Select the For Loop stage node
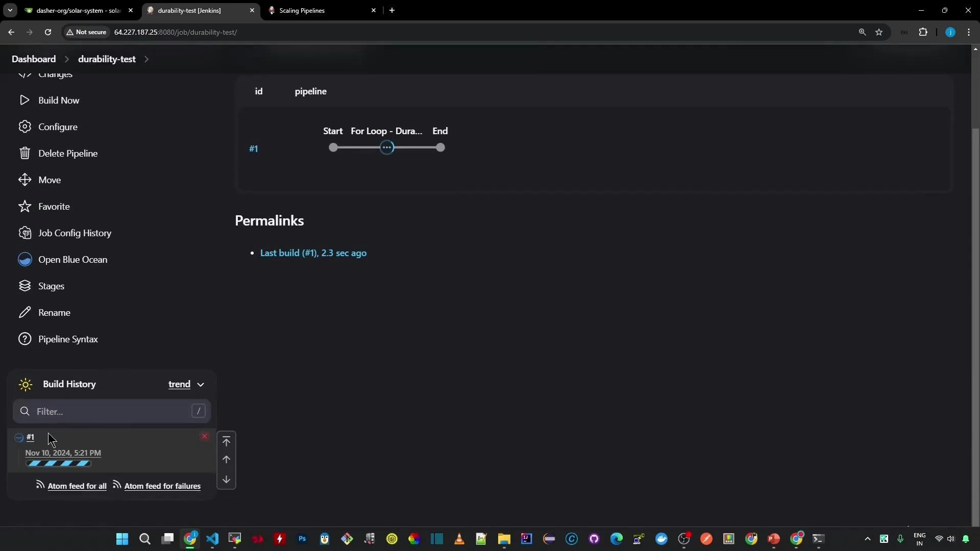The image size is (980, 551). [387, 148]
